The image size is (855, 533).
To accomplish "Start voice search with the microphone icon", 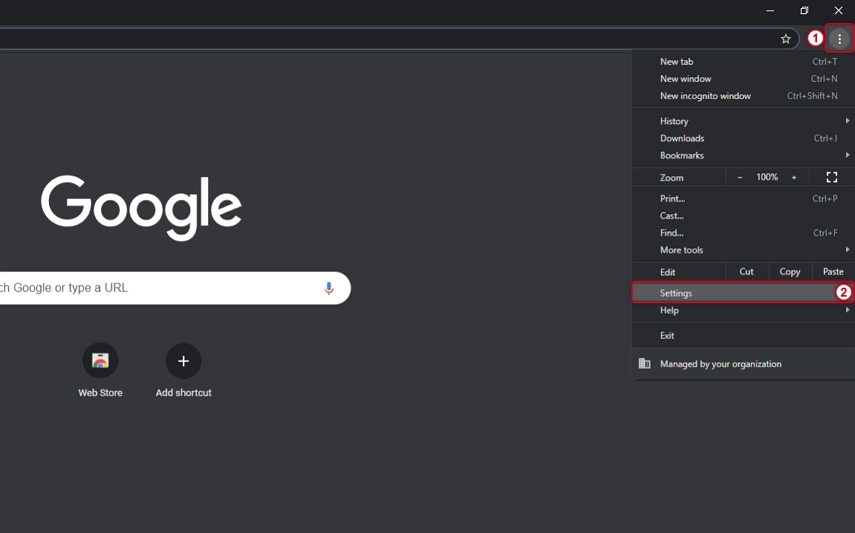I will click(x=329, y=288).
